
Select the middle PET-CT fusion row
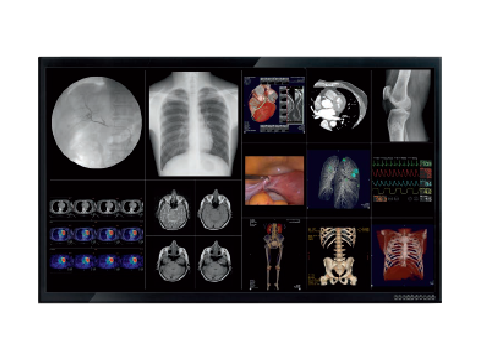[x=96, y=234]
